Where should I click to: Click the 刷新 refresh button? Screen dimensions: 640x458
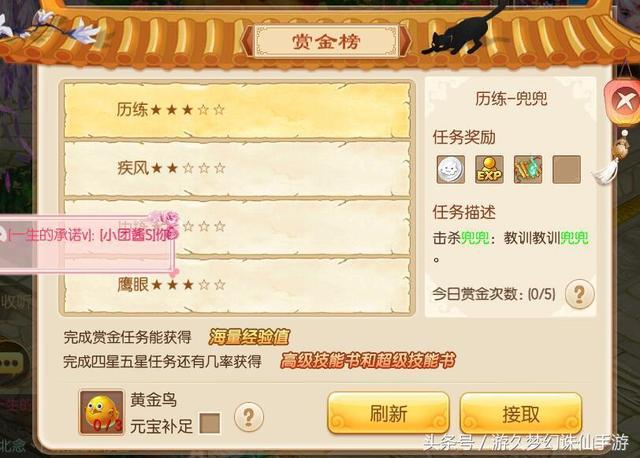click(x=389, y=413)
